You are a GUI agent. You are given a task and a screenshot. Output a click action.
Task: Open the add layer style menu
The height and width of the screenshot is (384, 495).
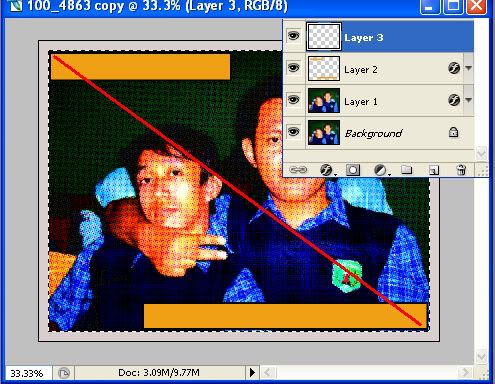(x=327, y=170)
